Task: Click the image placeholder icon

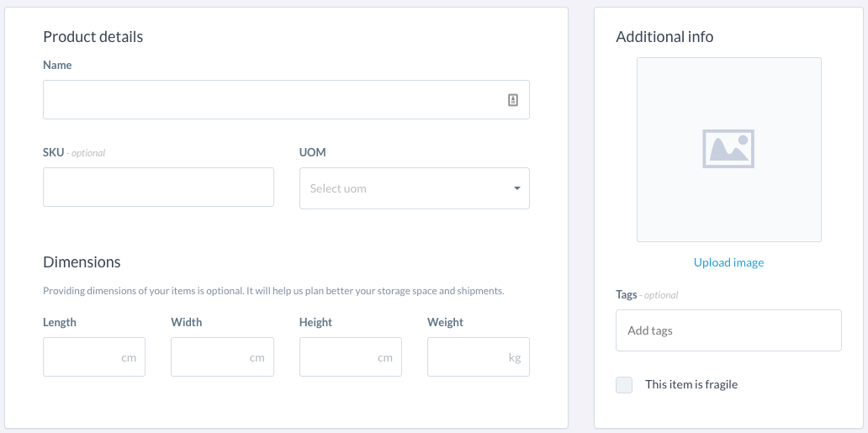Action: pos(728,149)
